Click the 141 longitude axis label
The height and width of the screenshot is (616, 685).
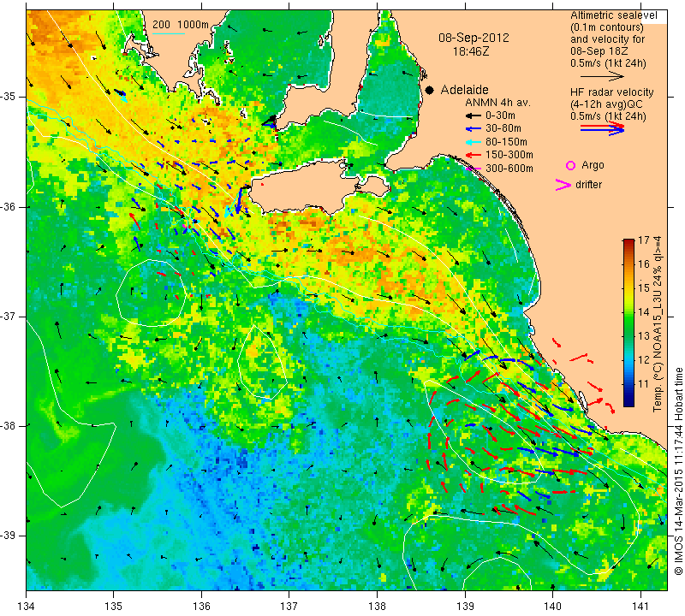pyautogui.click(x=640, y=606)
